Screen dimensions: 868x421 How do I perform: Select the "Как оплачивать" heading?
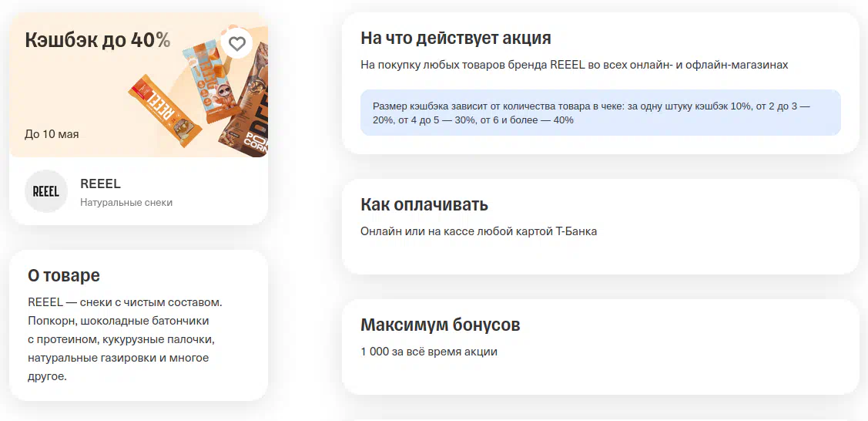tap(424, 204)
